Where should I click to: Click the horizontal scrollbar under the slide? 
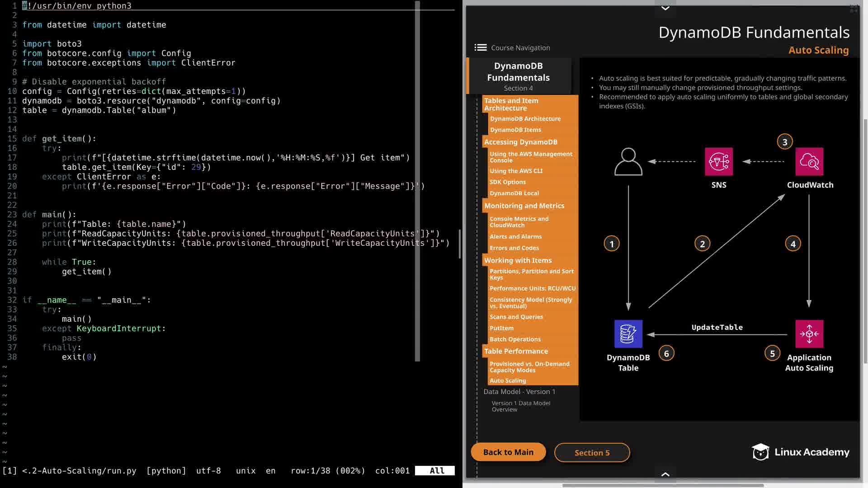coord(663,485)
